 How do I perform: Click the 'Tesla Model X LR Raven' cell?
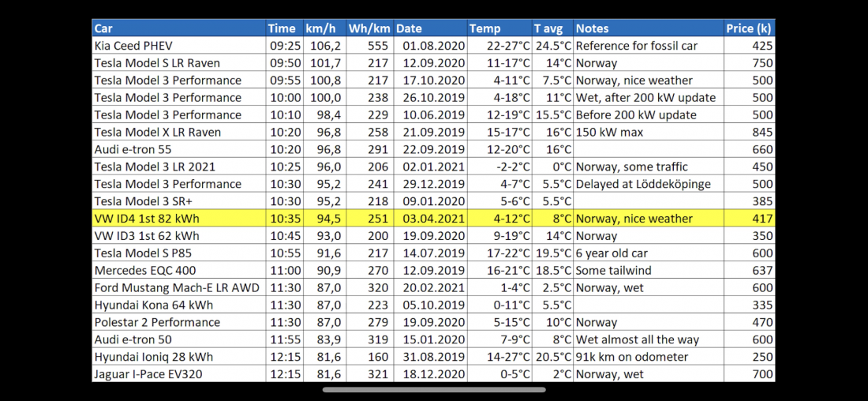point(179,133)
